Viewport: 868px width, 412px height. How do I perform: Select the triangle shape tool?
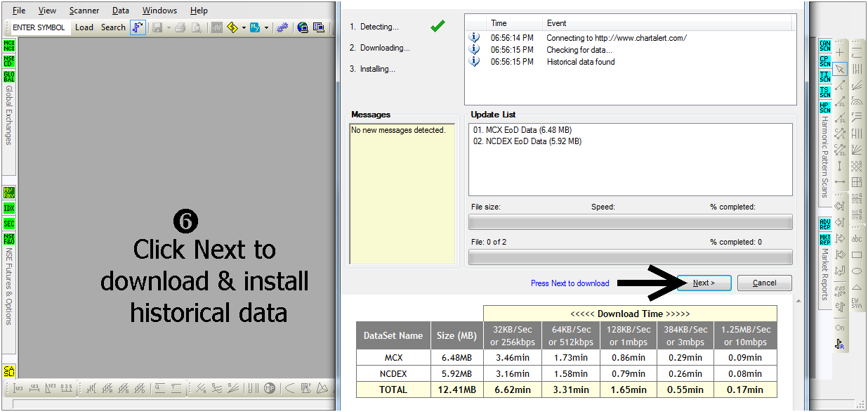(x=857, y=287)
